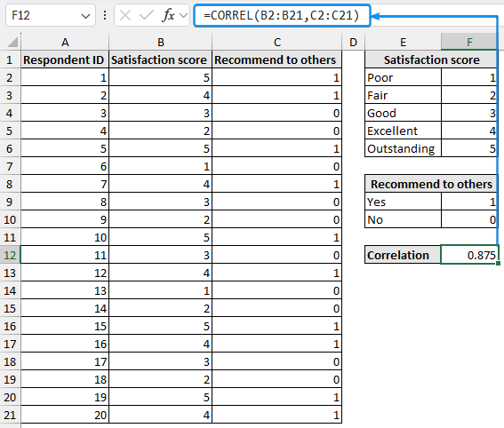Select the 'Outstanding' cell
Image resolution: width=504 pixels, height=428 pixels.
pos(403,148)
